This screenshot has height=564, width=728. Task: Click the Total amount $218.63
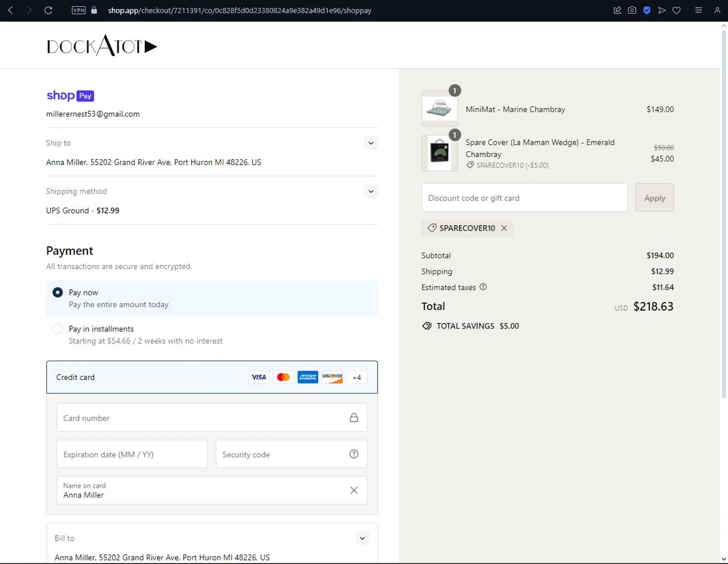653,306
